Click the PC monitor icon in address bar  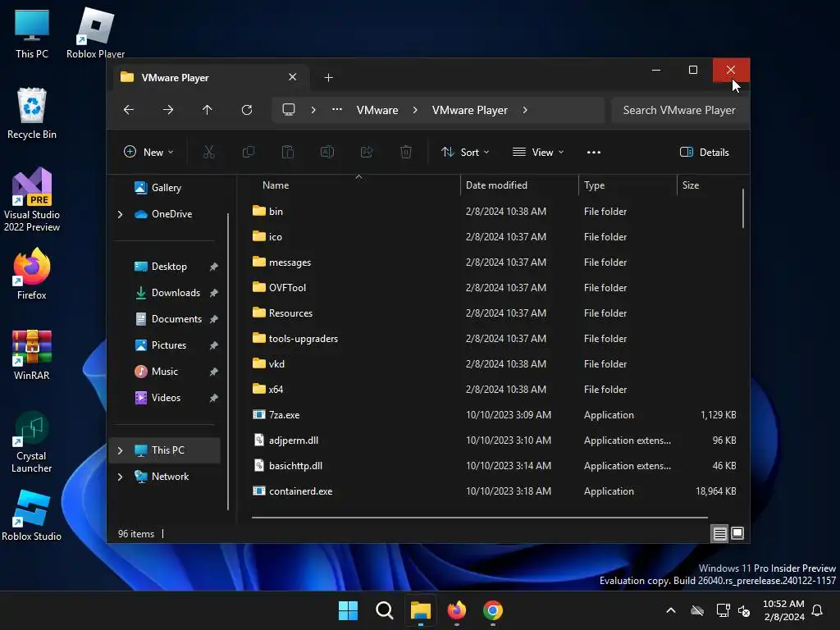[x=289, y=110]
